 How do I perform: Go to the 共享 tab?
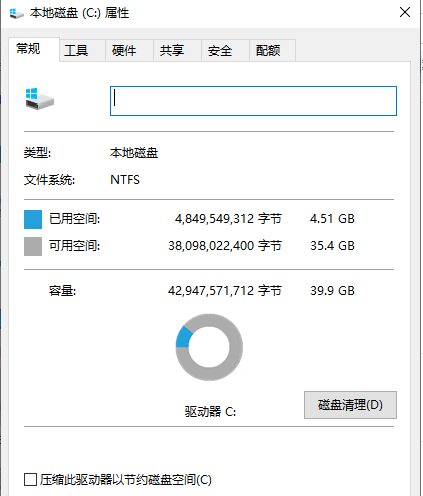click(x=177, y=51)
